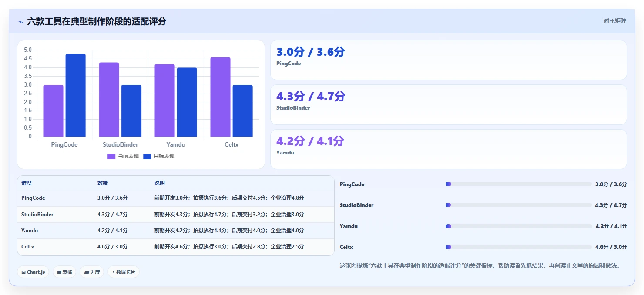This screenshot has height=295, width=644.
Task: Toggle the 当前表现 legend swatch
Action: coord(111,156)
